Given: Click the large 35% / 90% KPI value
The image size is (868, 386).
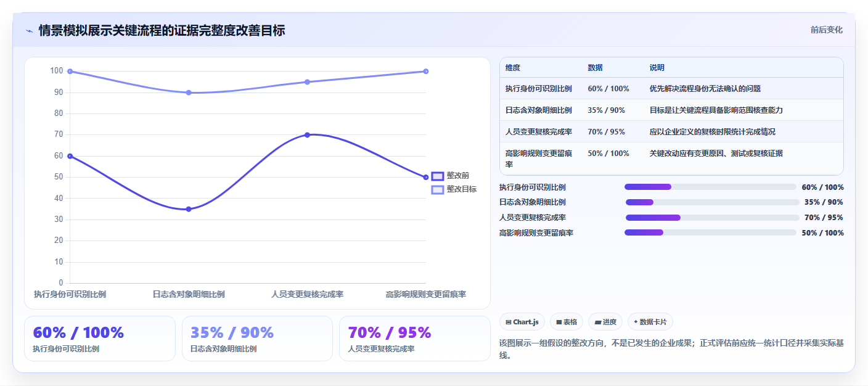Looking at the screenshot, I should [232, 333].
